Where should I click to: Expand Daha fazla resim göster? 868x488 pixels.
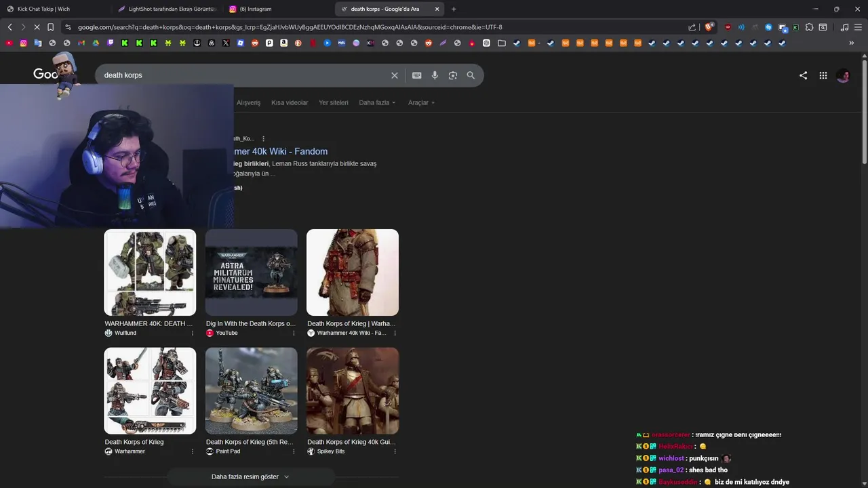pyautogui.click(x=250, y=476)
